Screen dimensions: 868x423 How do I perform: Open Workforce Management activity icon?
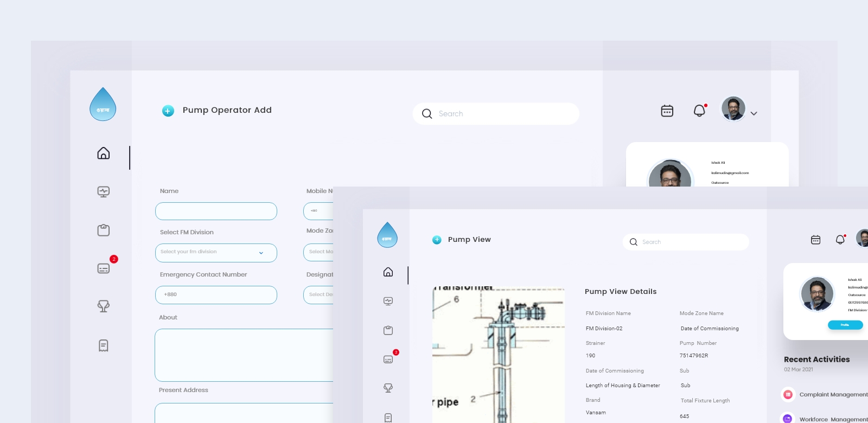(788, 419)
